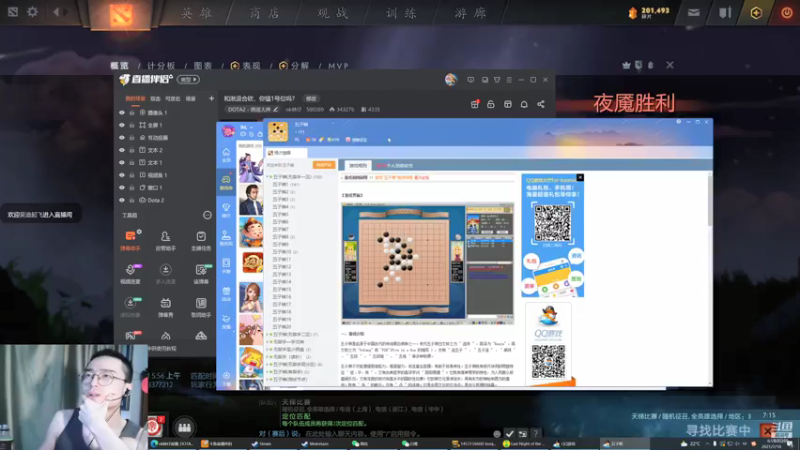Viewport: 800px width, 450px height.
Task: Open the 观战 watch menu
Action: tap(333, 13)
